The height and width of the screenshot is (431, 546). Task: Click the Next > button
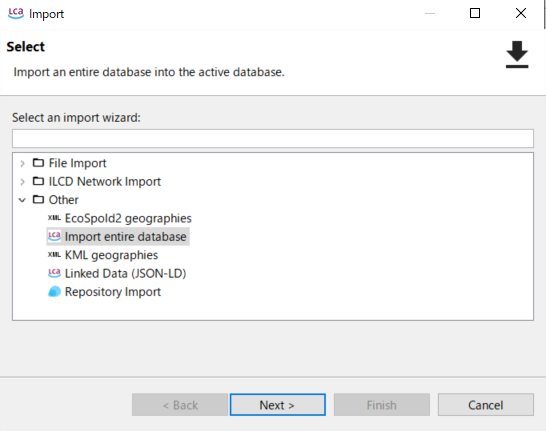(x=278, y=405)
